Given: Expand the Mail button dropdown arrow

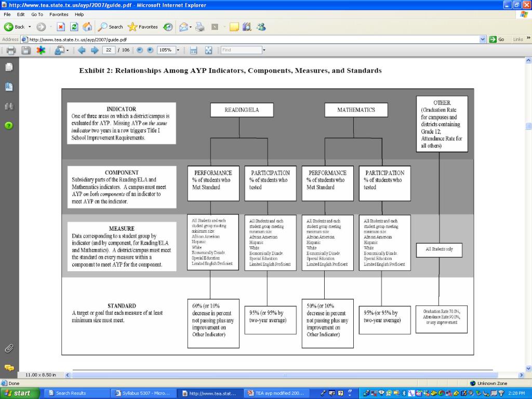Looking at the screenshot, I should pyautogui.click(x=190, y=27).
